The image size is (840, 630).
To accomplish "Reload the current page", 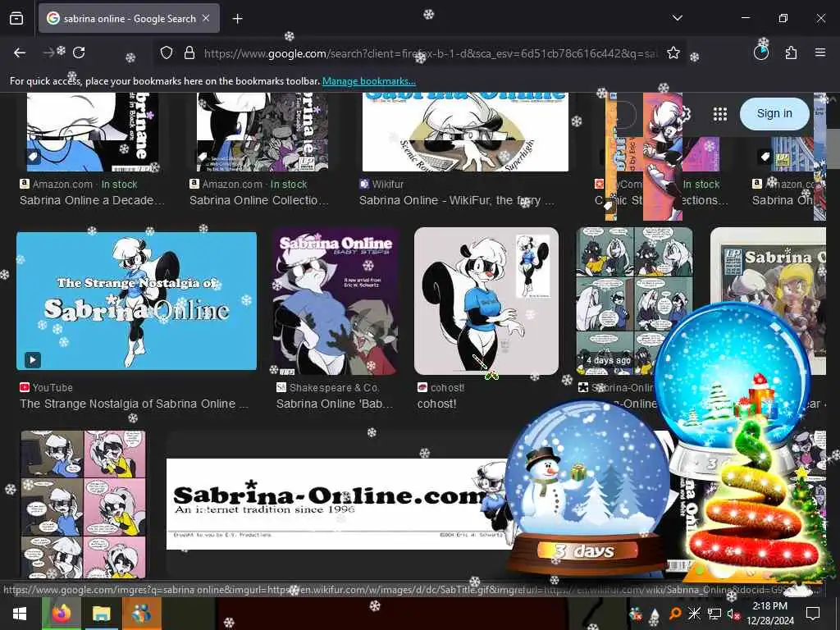I will (79, 52).
